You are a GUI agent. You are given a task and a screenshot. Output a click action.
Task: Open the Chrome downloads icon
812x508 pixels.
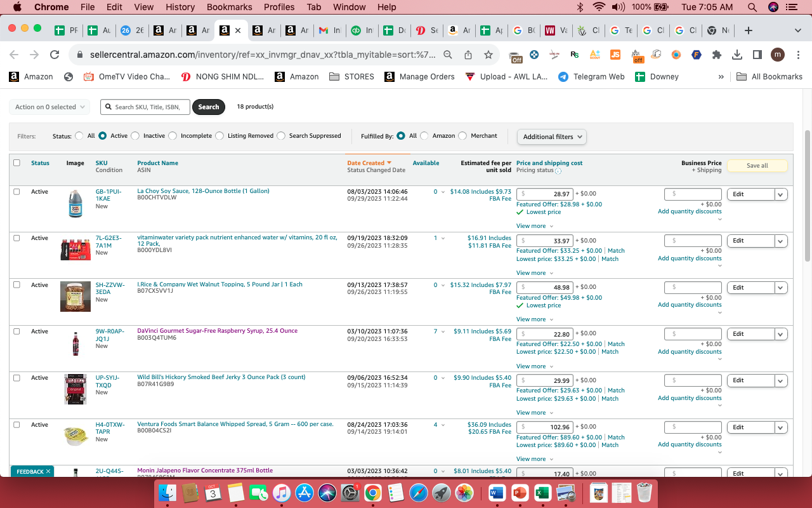pos(737,55)
